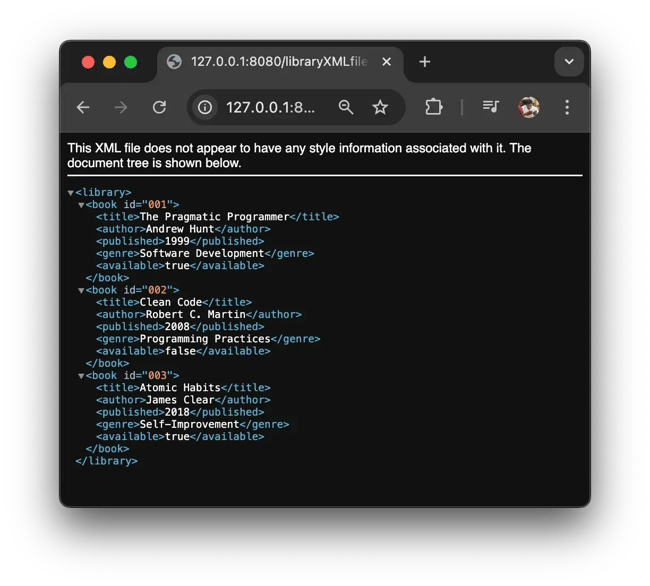
Task: Reload the current page
Action: (x=159, y=107)
